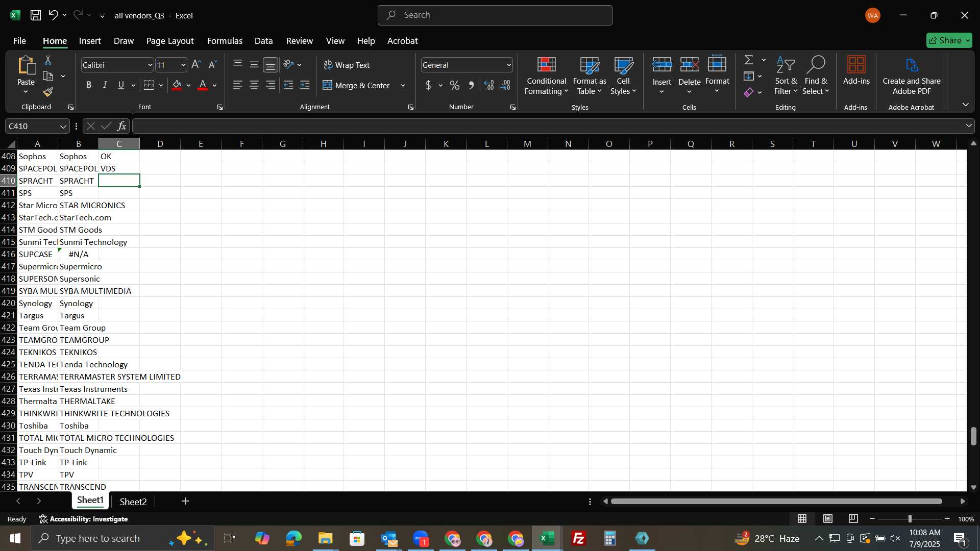Open the font name Calibri dropdown

click(x=150, y=65)
